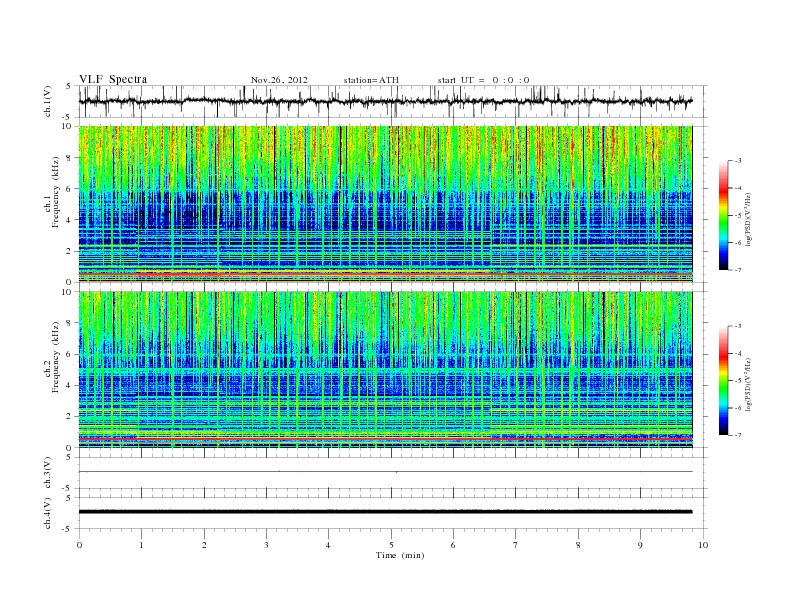Click the "6" kHz tick of ch.1 spectrogram
792x612 pixels.
tap(70, 189)
